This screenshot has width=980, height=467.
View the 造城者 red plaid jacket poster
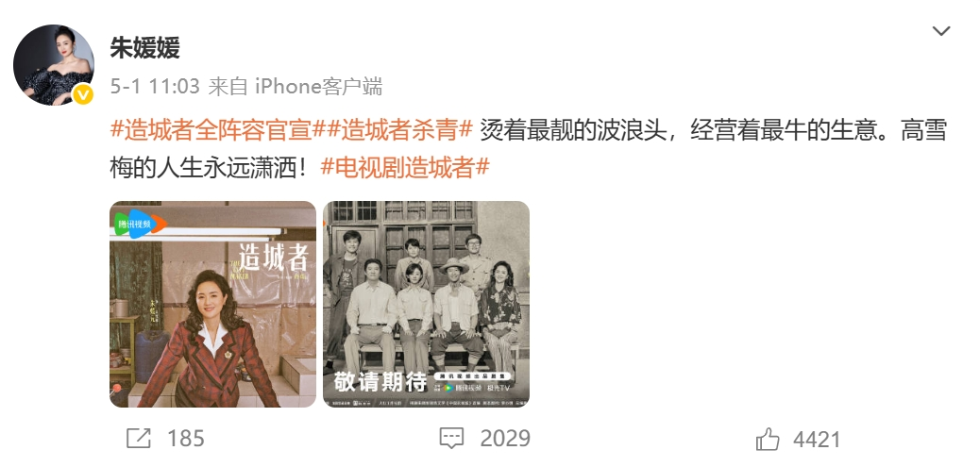213,304
